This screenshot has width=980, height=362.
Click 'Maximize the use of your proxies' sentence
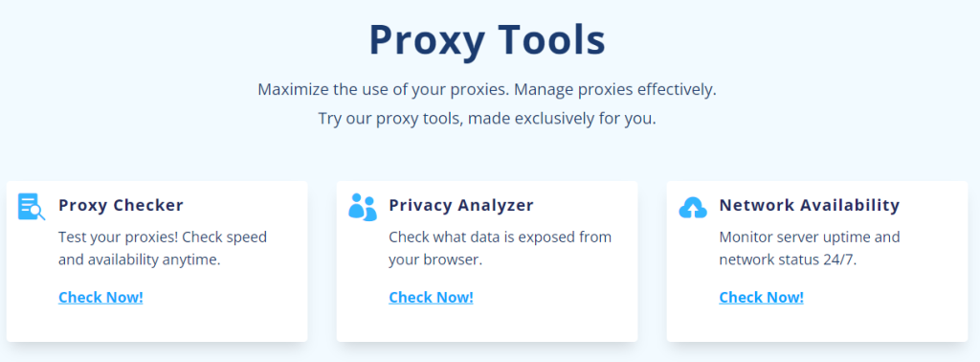(385, 89)
